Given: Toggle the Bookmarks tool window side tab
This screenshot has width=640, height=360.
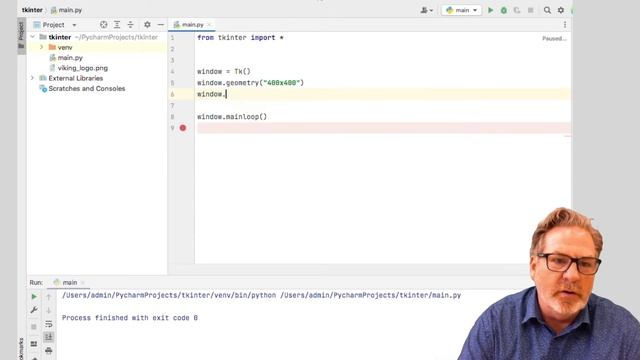Looking at the screenshot, I should tap(21, 349).
